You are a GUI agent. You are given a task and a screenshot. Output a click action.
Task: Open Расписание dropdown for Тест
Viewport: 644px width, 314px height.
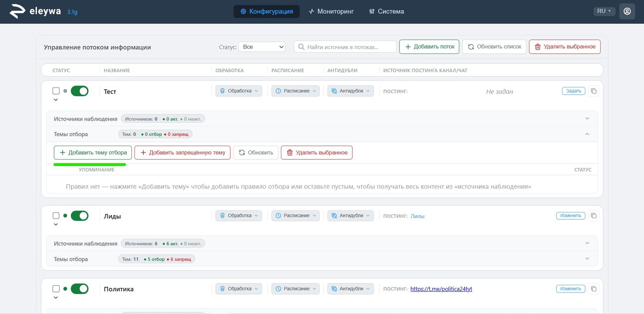point(295,91)
